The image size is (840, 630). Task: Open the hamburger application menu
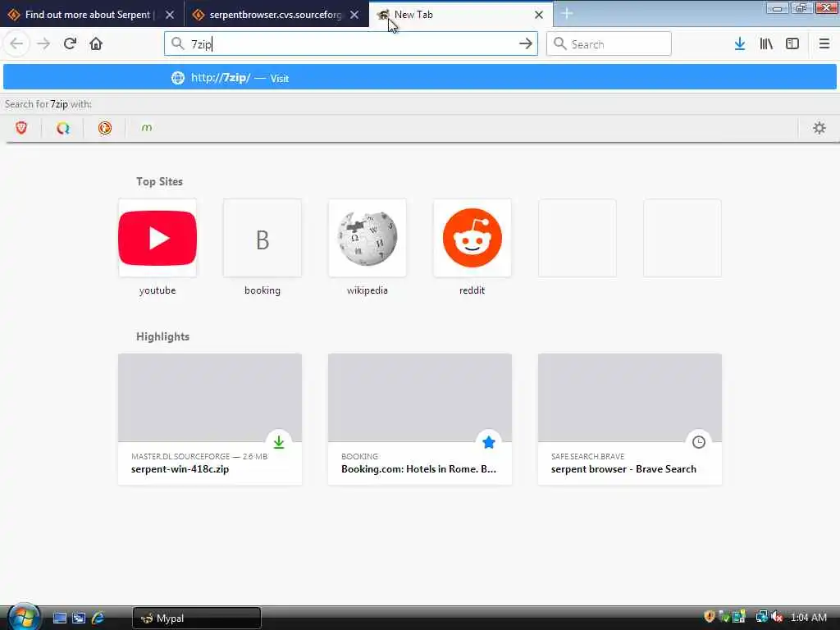click(x=824, y=43)
